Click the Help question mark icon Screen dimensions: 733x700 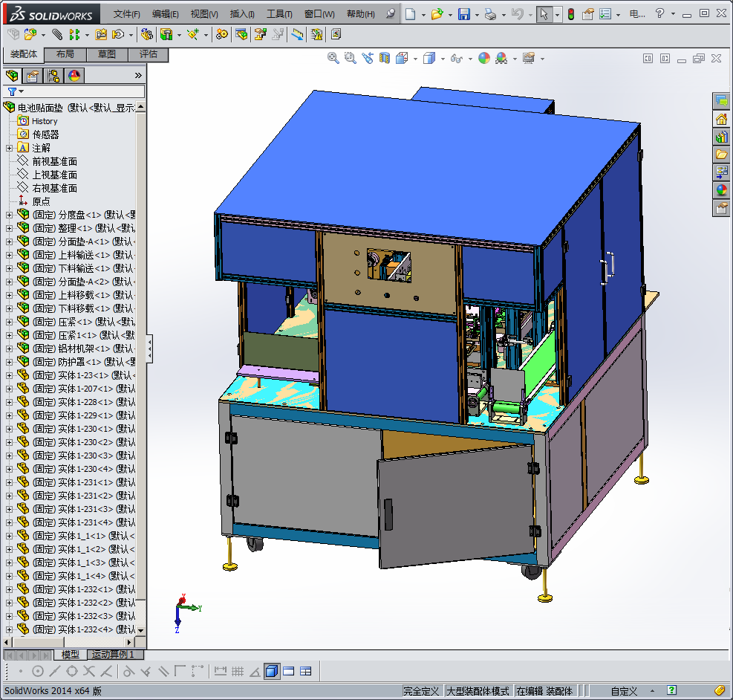pos(659,13)
